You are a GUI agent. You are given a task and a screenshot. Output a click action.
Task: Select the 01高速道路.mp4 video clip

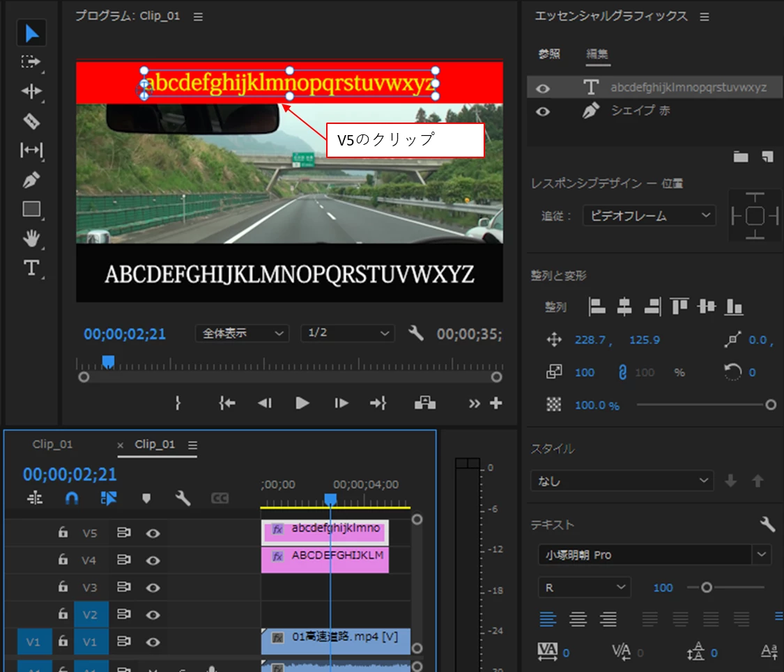coord(335,641)
